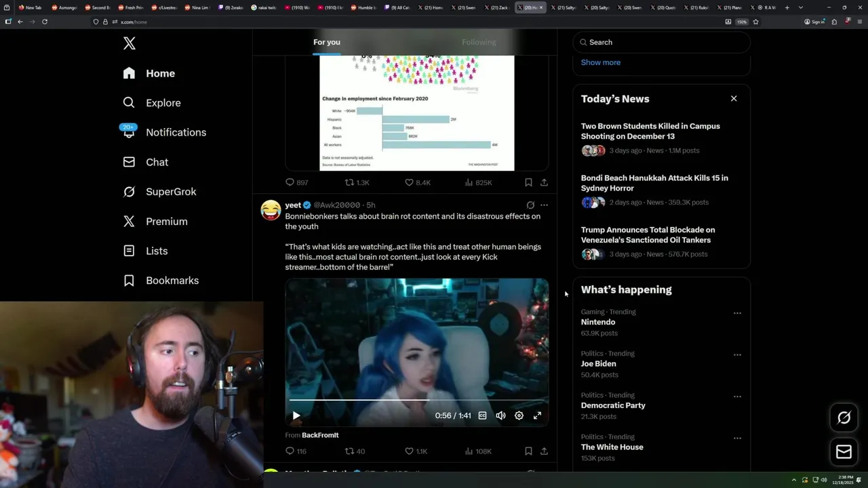Open Lists in the sidebar
Image resolution: width=868 pixels, height=488 pixels.
pos(145,251)
